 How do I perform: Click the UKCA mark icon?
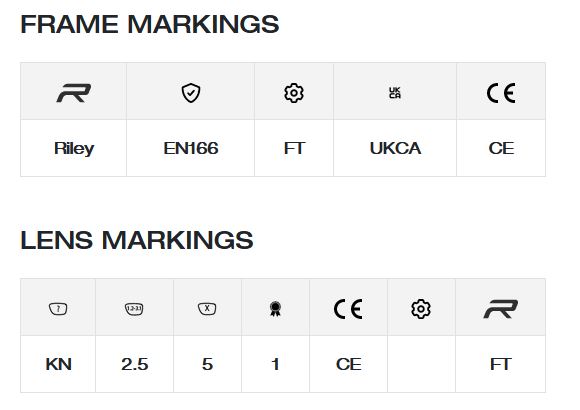point(395,93)
